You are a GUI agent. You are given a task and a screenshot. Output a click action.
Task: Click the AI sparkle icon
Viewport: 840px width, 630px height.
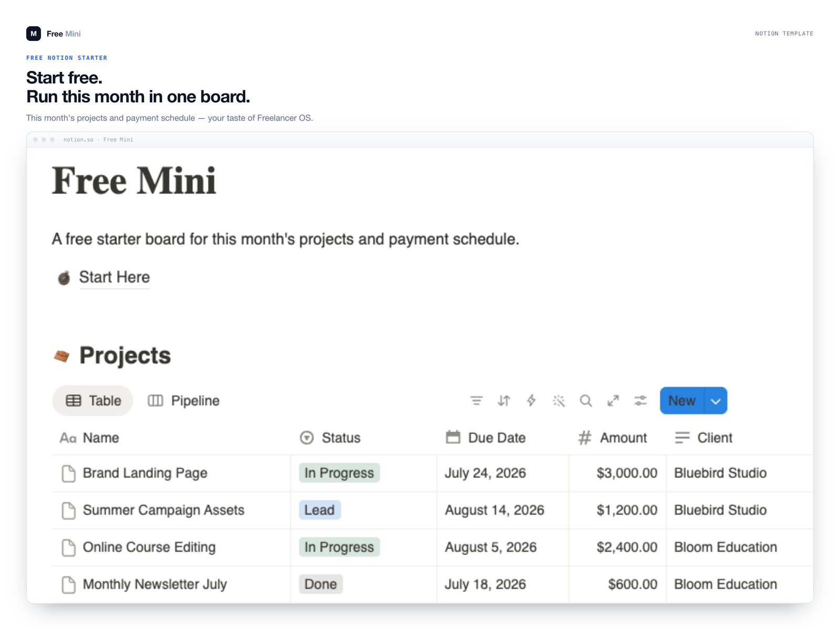[x=559, y=401]
